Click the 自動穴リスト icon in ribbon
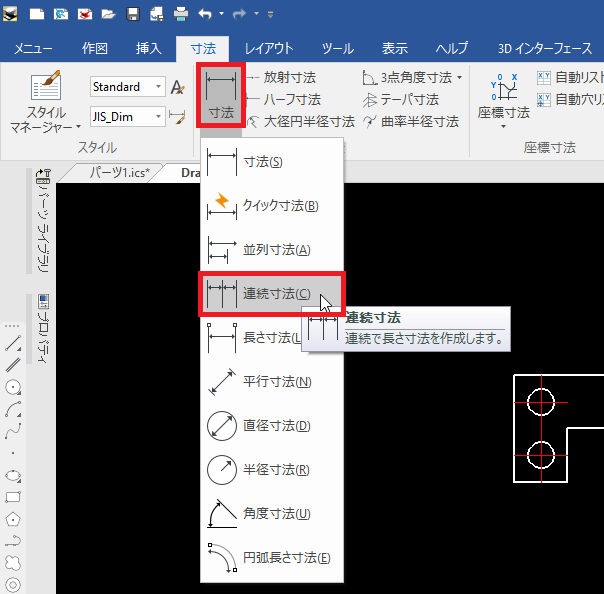Screen dimensions: 604x594 [544, 100]
